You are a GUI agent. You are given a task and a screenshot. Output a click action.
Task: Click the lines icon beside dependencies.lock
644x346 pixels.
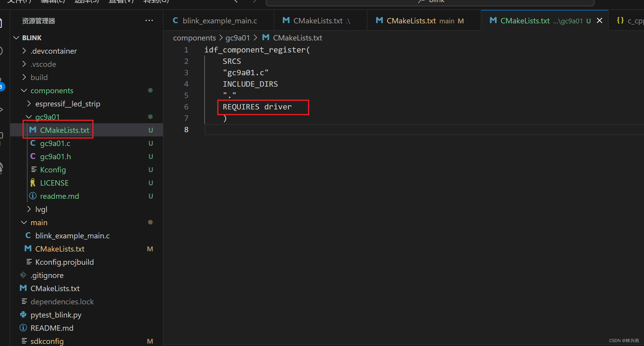point(24,301)
